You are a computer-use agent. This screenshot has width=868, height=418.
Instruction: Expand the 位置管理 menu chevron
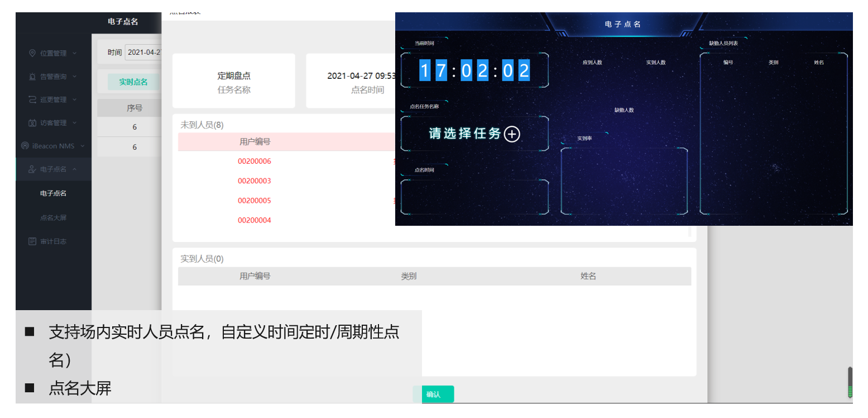coord(75,53)
